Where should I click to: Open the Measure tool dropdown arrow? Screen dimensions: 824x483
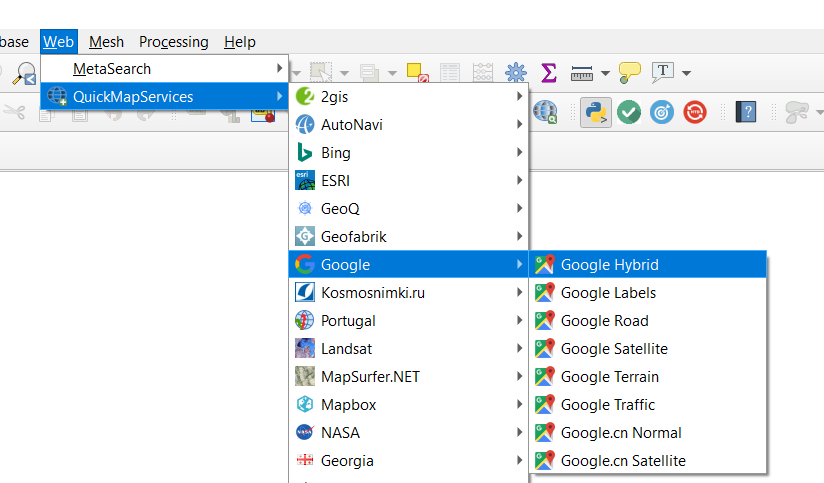tap(605, 73)
